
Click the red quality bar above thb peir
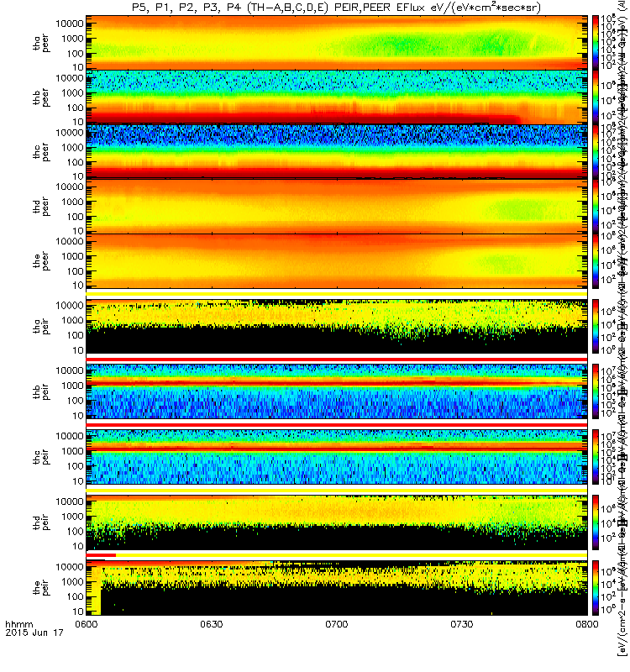(x=337, y=360)
